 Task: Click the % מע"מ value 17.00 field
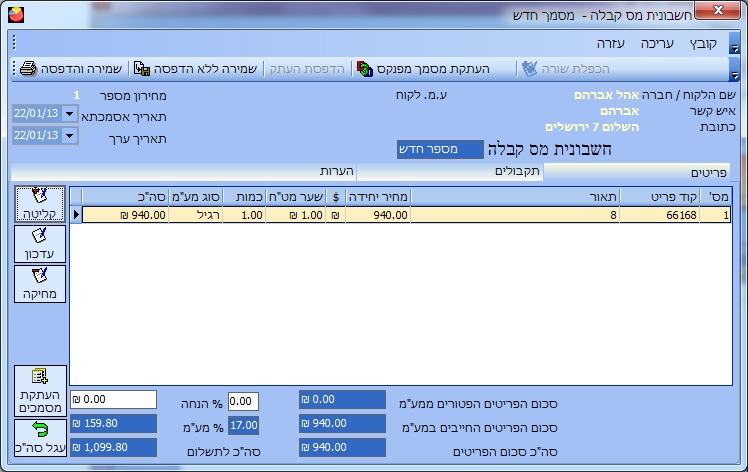(243, 425)
